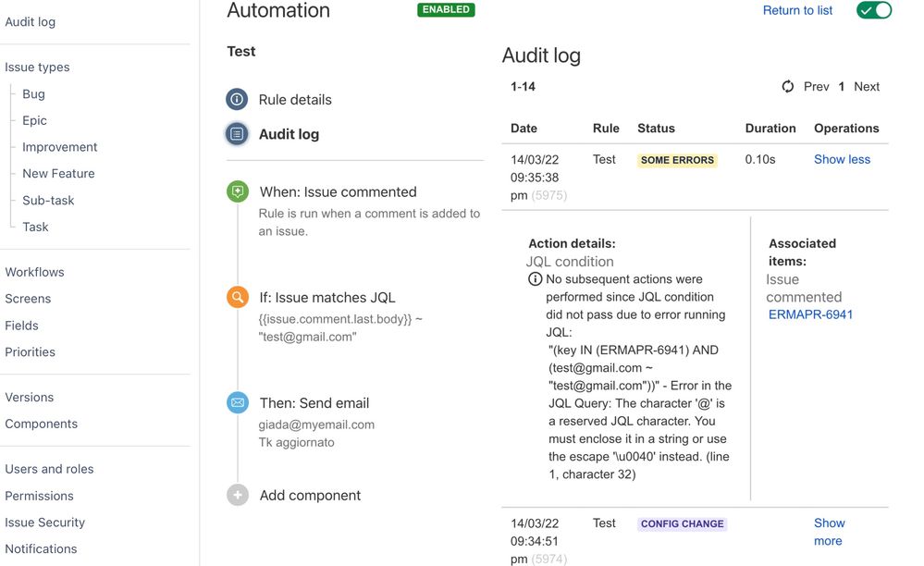Viewport: 924px width, 566px height.
Task: Click the Add component plus icon
Action: (x=238, y=496)
